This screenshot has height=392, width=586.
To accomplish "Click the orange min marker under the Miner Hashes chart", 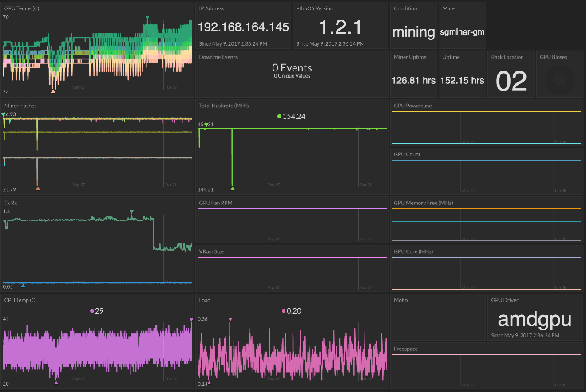I will point(38,188).
